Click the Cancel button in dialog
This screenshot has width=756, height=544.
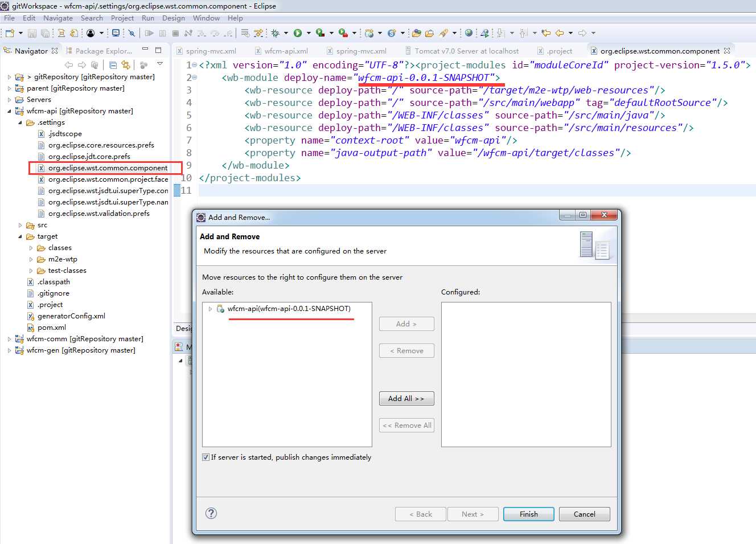tap(585, 514)
